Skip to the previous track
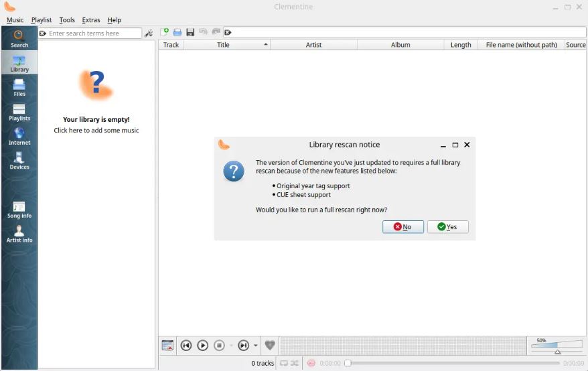 186,345
